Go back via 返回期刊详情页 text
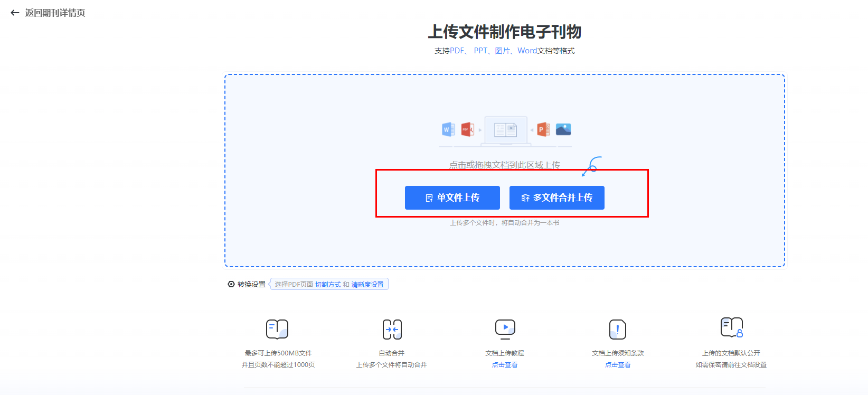The height and width of the screenshot is (395, 868). [x=55, y=13]
